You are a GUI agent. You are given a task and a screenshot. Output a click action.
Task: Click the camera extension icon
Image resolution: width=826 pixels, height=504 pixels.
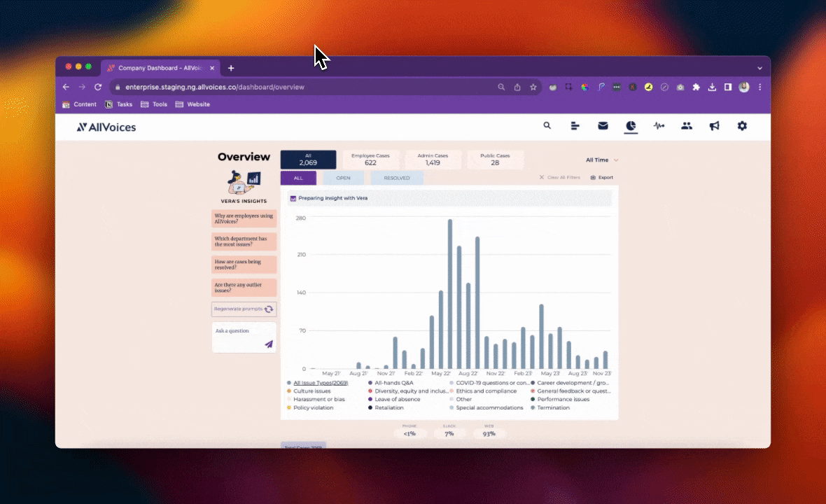point(680,87)
